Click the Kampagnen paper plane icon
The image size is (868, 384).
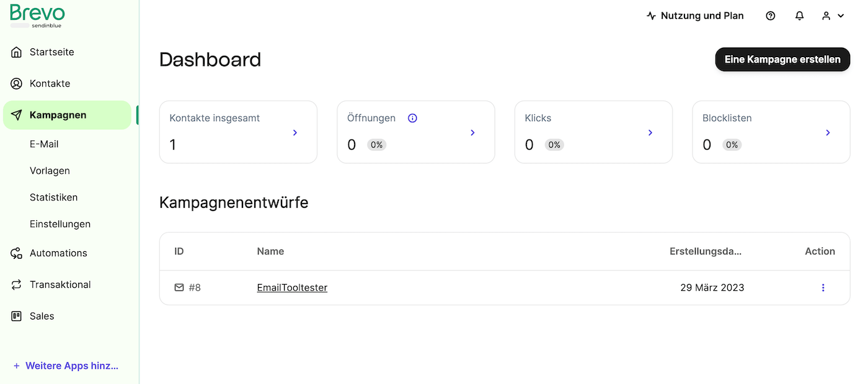[x=17, y=115]
